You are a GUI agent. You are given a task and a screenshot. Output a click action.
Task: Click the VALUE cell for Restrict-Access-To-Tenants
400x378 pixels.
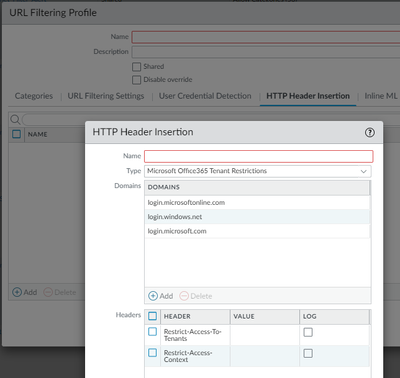[x=265, y=335]
